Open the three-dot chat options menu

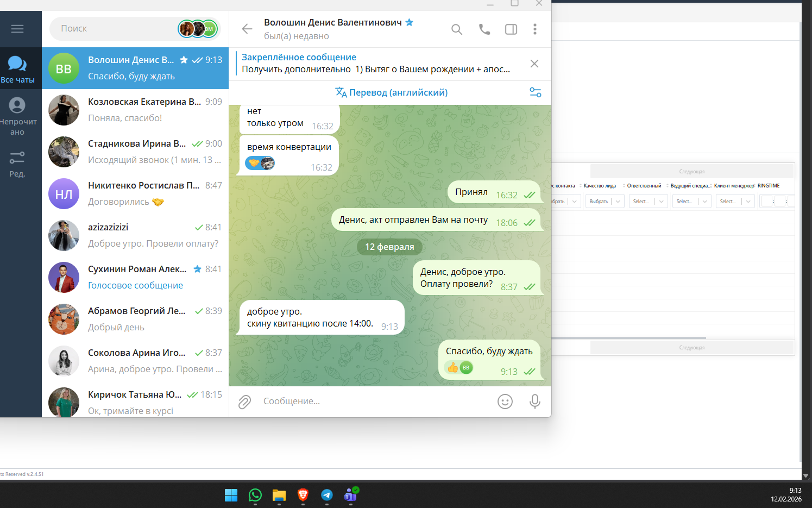coord(535,29)
